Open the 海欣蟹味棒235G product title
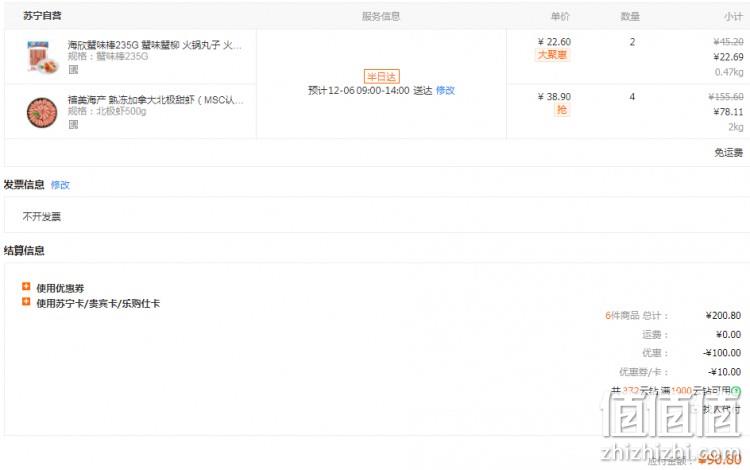This screenshot has width=750, height=470. tap(154, 45)
